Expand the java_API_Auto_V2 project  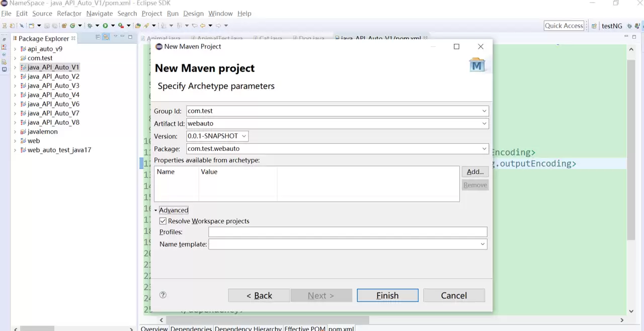click(x=15, y=76)
